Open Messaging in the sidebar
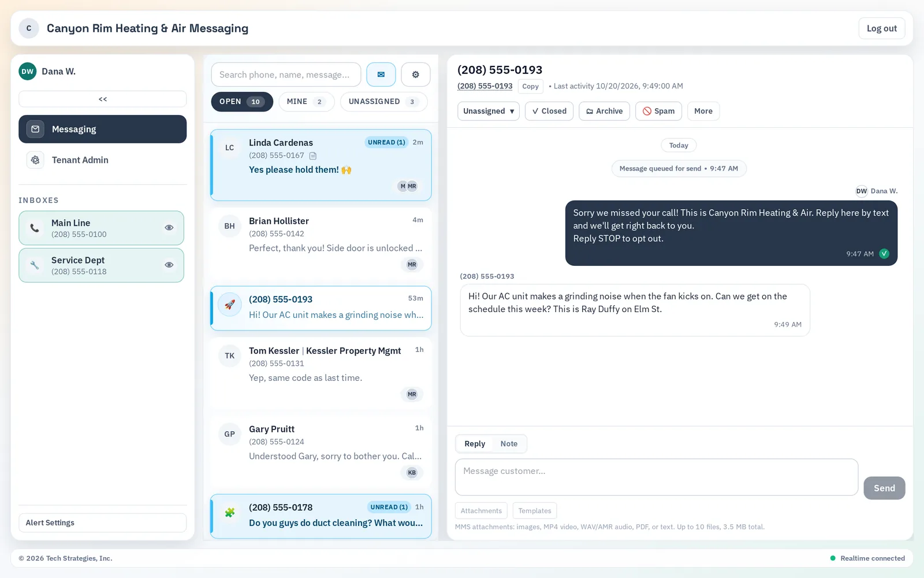This screenshot has width=924, height=578. [103, 129]
